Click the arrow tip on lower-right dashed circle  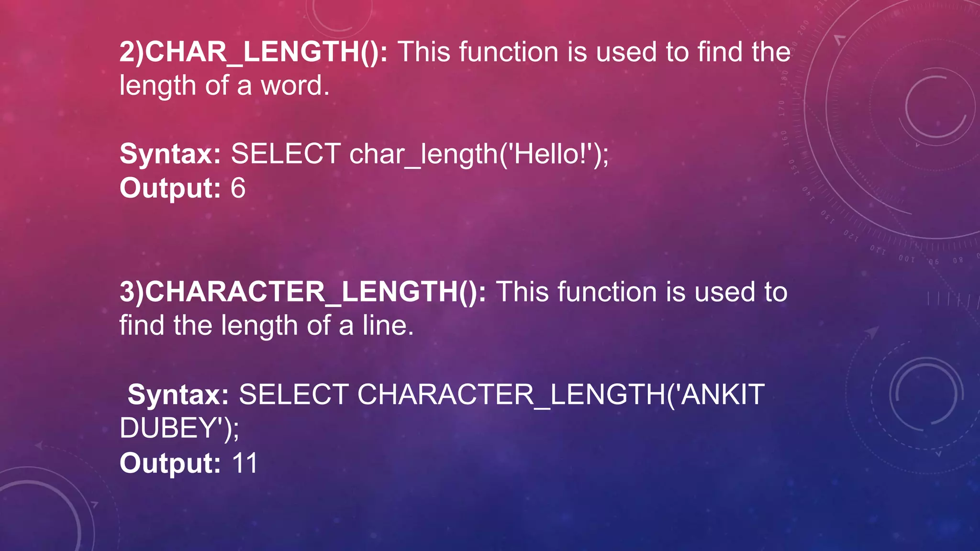tap(873, 331)
